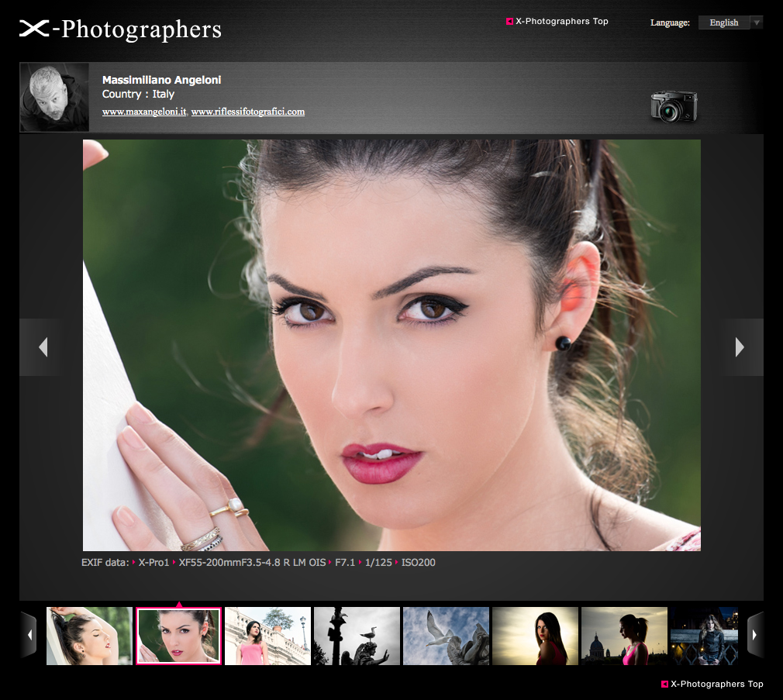Go to the previous photo with left arrow

click(43, 347)
